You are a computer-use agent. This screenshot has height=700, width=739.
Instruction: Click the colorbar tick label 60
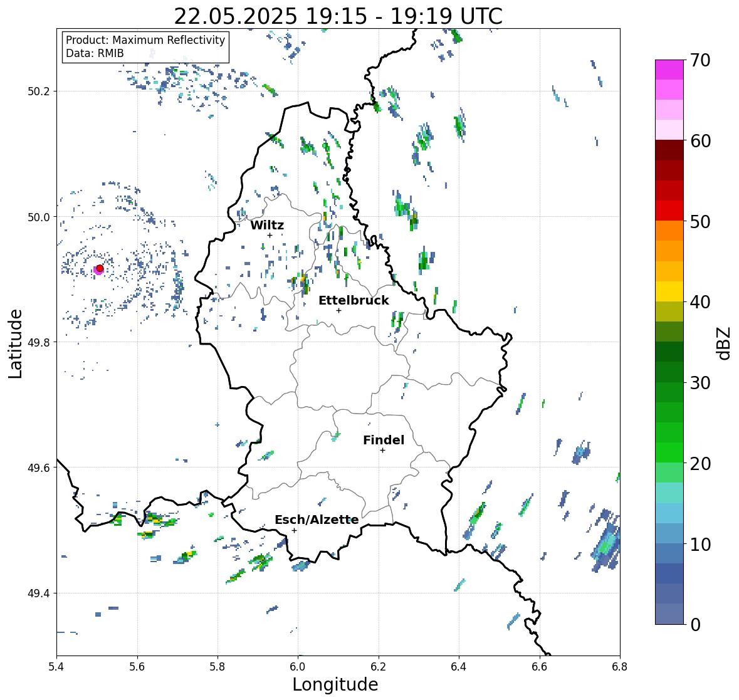click(700, 141)
